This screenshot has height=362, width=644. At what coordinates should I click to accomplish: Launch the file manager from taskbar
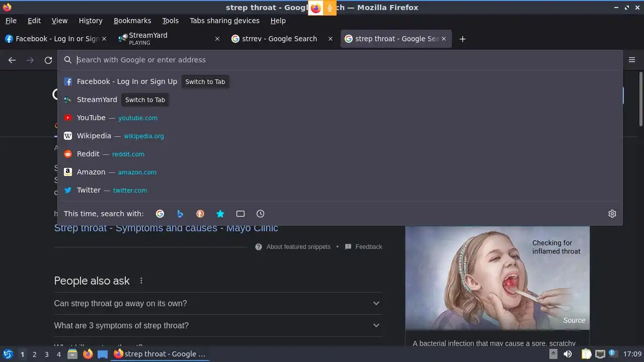coord(72,354)
